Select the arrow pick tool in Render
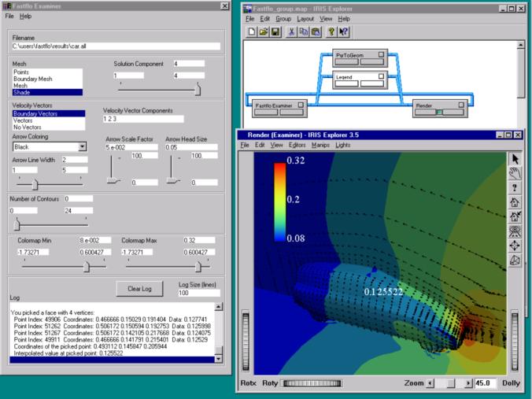The image size is (532, 399). pyautogui.click(x=515, y=159)
